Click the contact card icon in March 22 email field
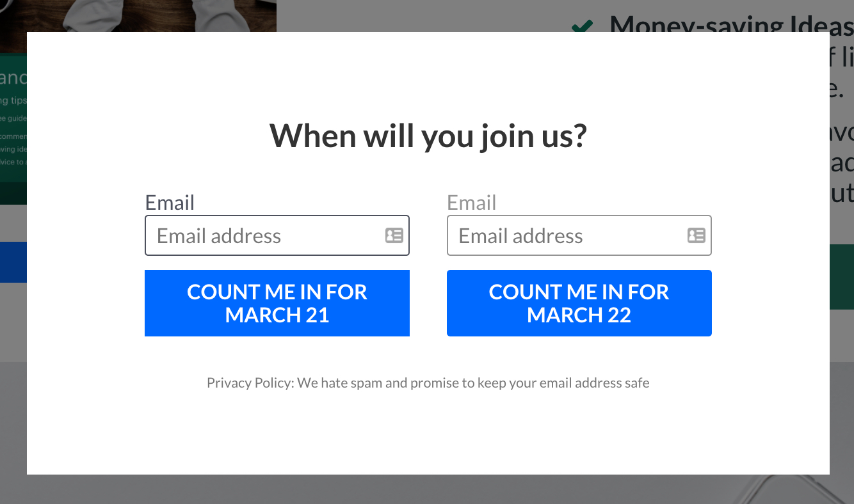 tap(695, 235)
